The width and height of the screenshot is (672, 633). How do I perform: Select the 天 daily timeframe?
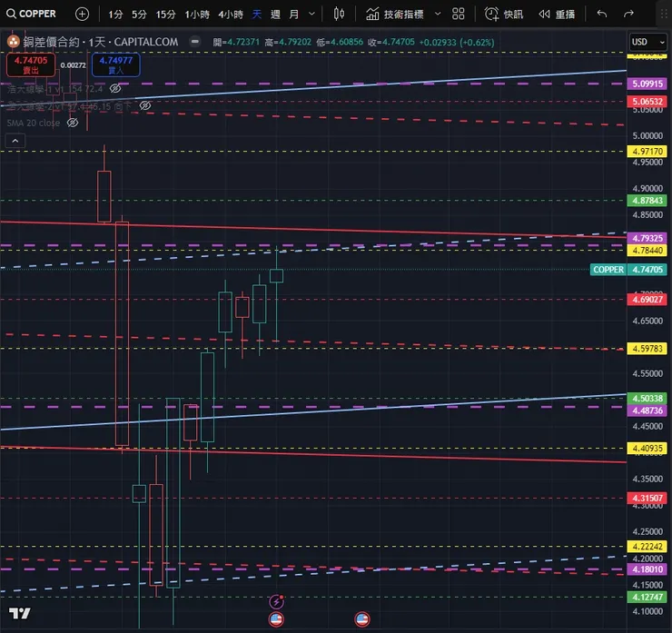[x=256, y=15]
